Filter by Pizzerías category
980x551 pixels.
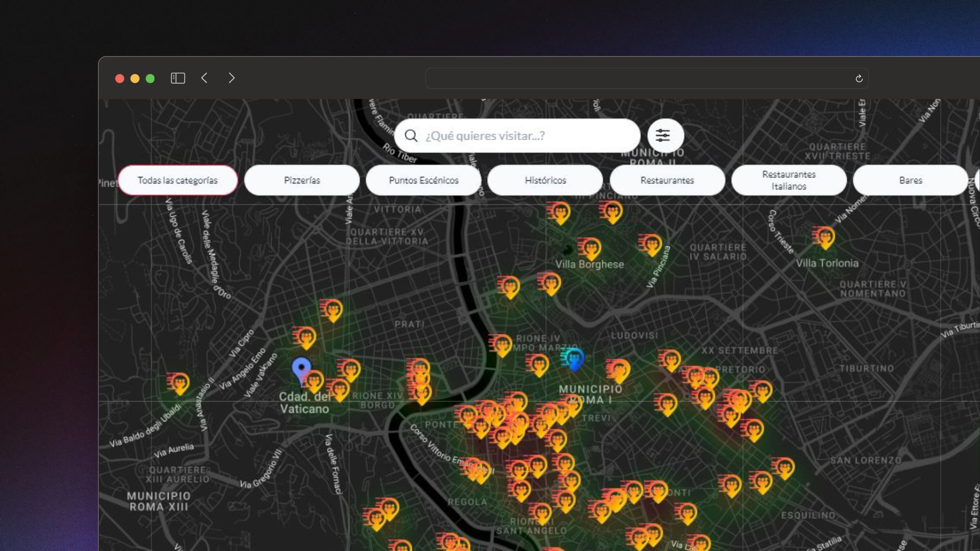pos(302,180)
